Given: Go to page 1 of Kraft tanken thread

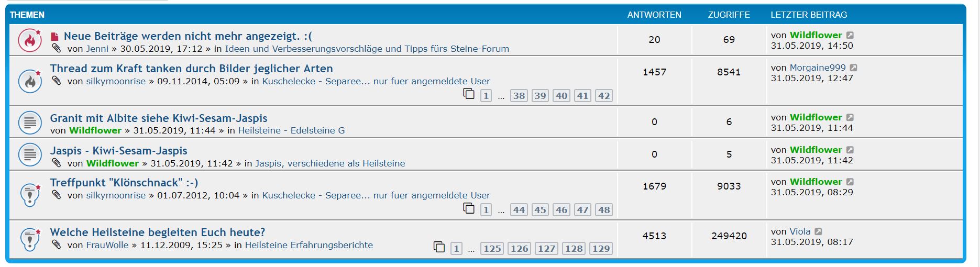Looking at the screenshot, I should click(x=486, y=96).
